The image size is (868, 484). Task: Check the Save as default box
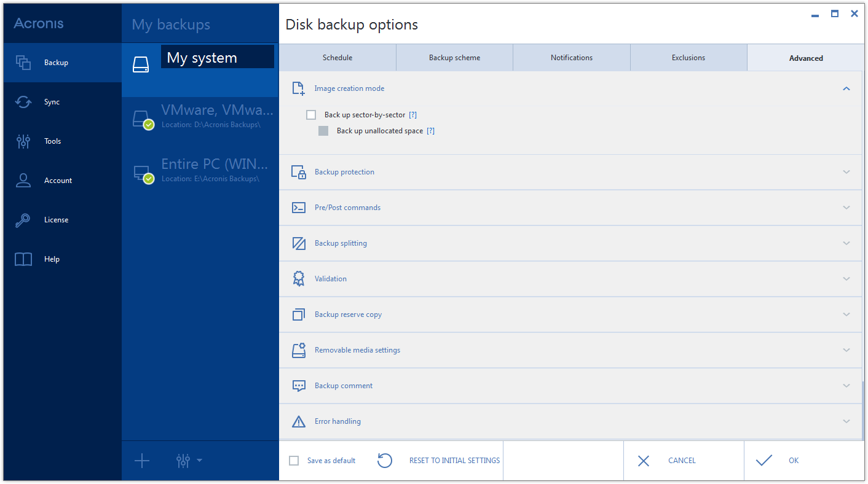click(294, 461)
